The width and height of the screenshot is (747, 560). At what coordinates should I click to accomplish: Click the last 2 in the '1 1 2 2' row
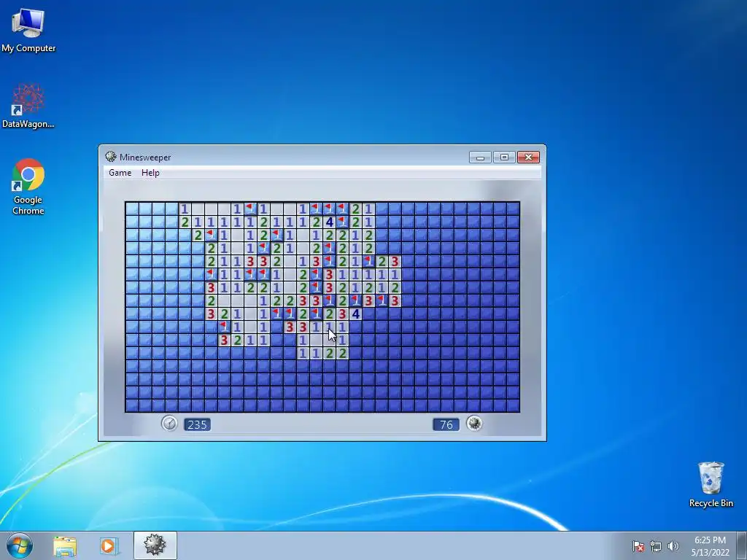tap(342, 354)
